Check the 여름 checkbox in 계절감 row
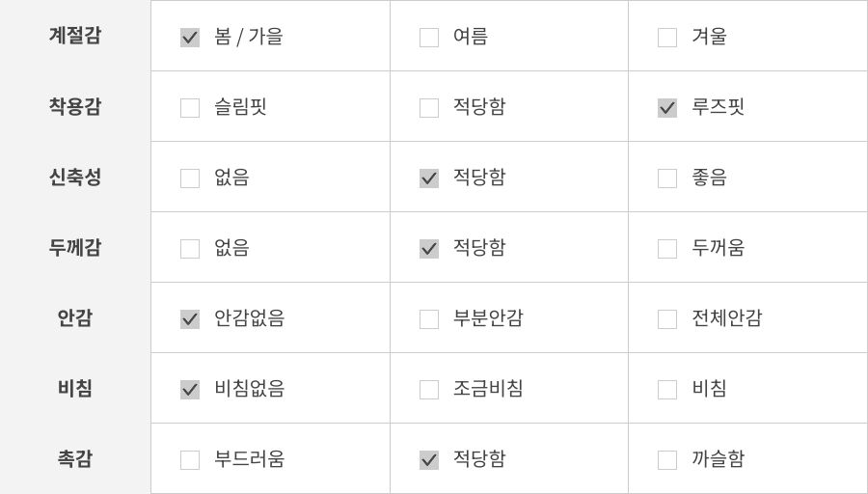Screen dimensions: 868x494 coord(429,38)
